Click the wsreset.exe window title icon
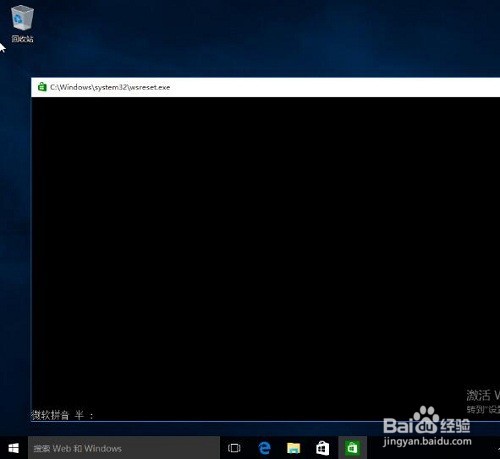The width and height of the screenshot is (500, 459). tap(42, 87)
